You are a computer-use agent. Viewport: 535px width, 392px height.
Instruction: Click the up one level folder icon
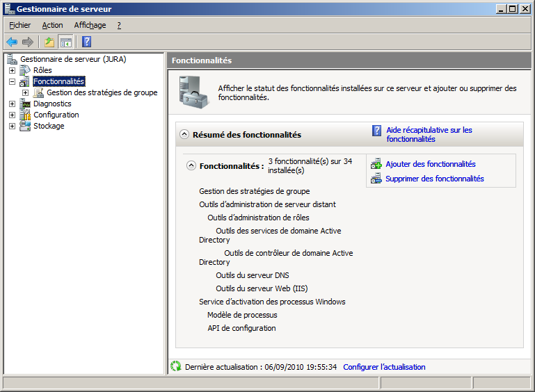(x=49, y=42)
